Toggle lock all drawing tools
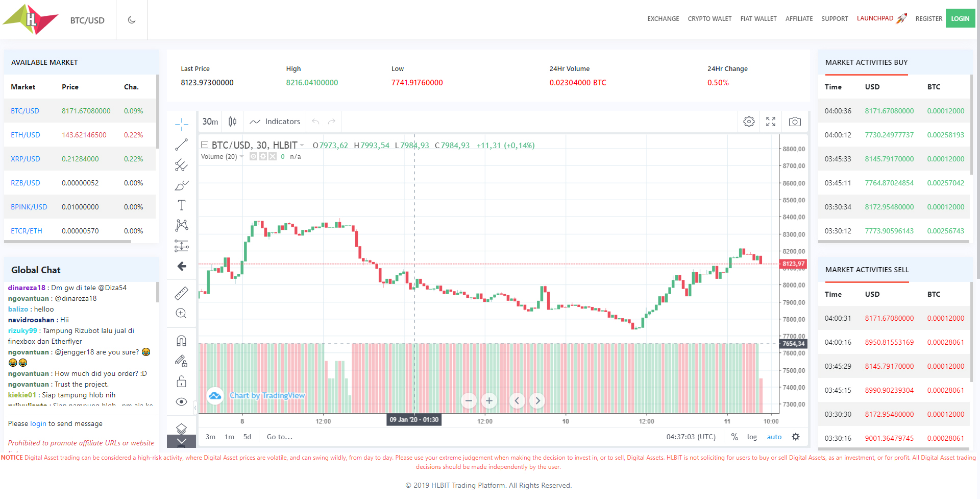 [x=181, y=382]
